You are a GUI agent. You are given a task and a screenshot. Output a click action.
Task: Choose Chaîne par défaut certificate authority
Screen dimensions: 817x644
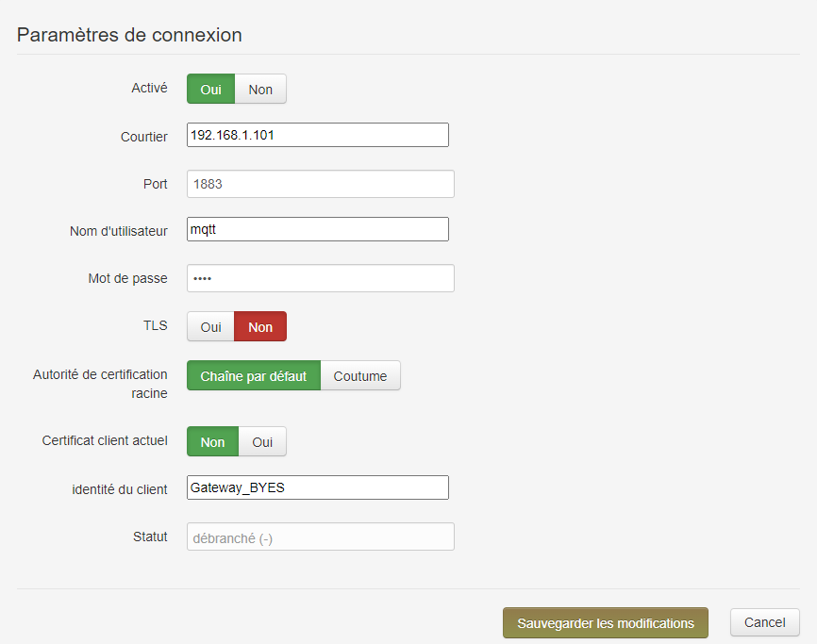point(254,375)
